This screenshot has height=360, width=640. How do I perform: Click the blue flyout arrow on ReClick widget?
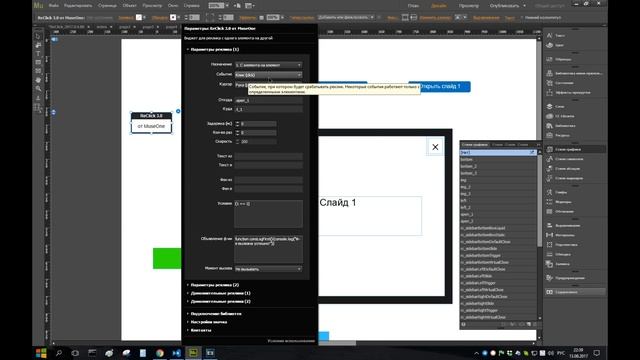pos(178,111)
